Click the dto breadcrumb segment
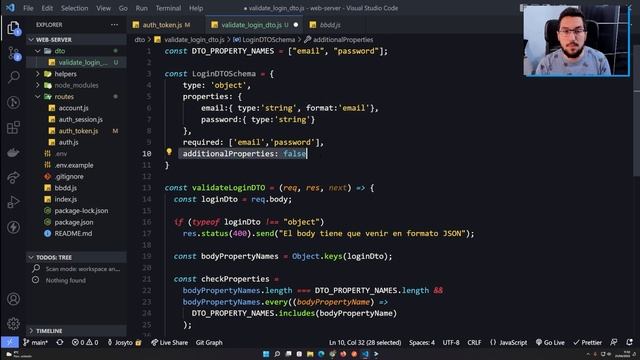This screenshot has width=640, height=360. 140,40
